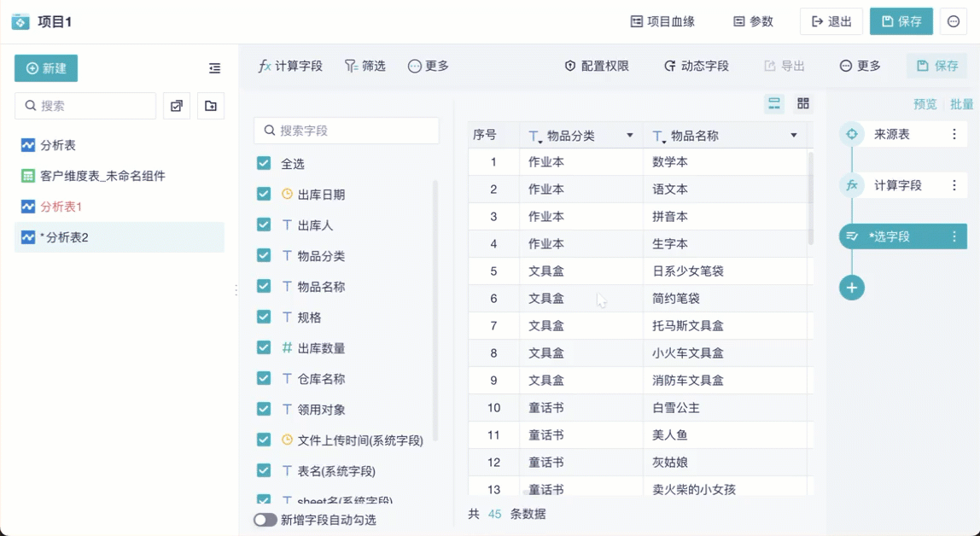Click the 搜索字段 input box

click(347, 131)
